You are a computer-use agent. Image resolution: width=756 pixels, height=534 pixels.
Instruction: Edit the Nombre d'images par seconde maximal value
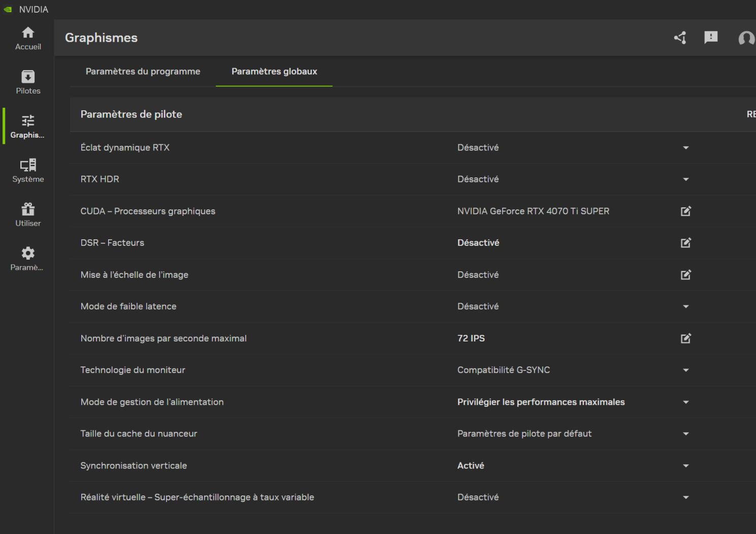[x=685, y=338]
